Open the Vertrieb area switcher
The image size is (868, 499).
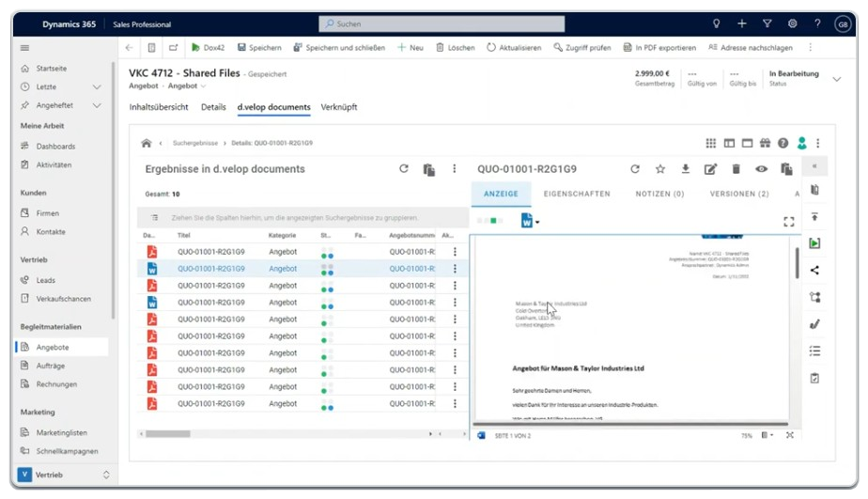click(64, 475)
